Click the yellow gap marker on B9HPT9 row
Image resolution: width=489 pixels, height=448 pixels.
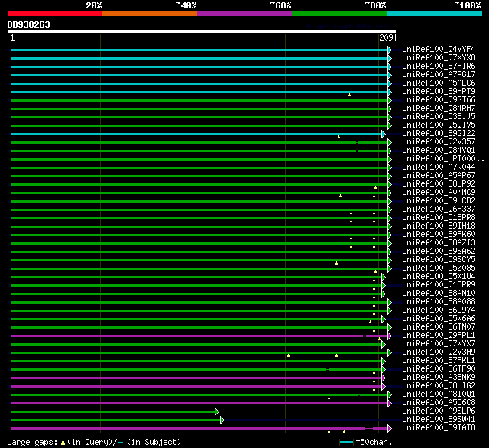pos(349,95)
